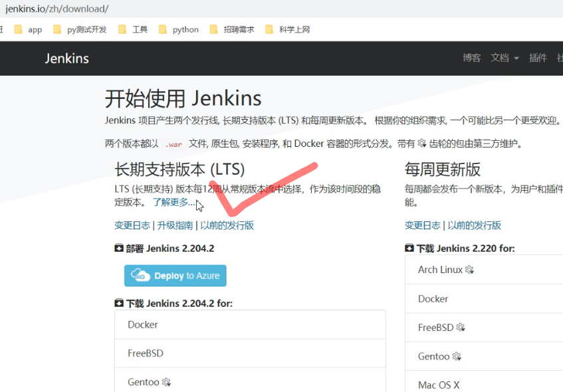Open the app bookmarks folder
Image resolution: width=563 pixels, height=392 pixels.
pyautogui.click(x=28, y=29)
